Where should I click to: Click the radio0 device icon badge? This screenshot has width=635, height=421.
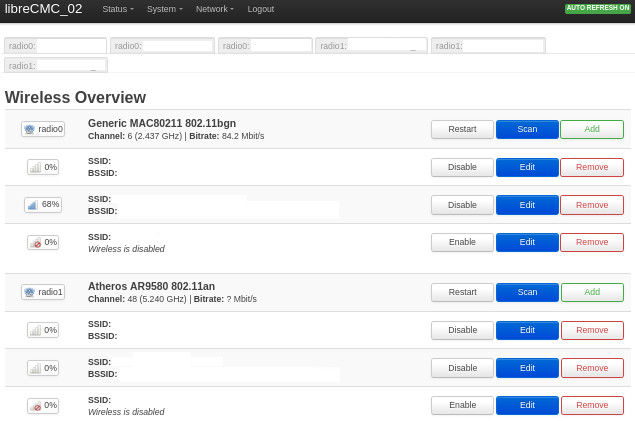[x=43, y=129]
